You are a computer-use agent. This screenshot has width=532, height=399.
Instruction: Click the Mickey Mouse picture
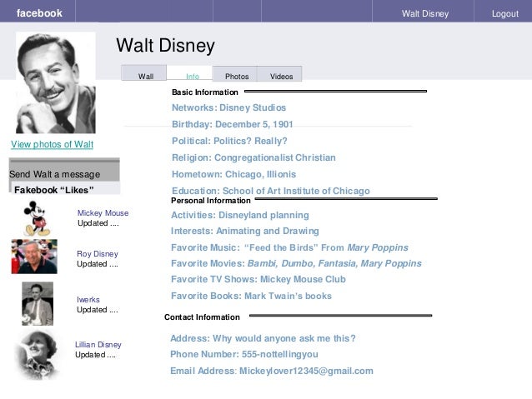[37, 218]
